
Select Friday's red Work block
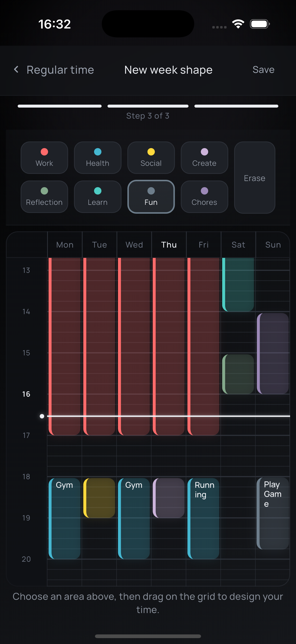click(x=203, y=347)
